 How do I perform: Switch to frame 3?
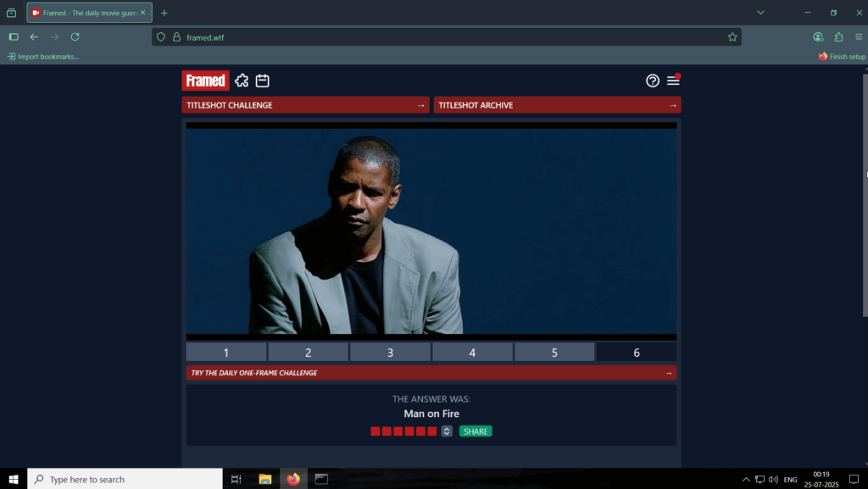[x=390, y=353]
